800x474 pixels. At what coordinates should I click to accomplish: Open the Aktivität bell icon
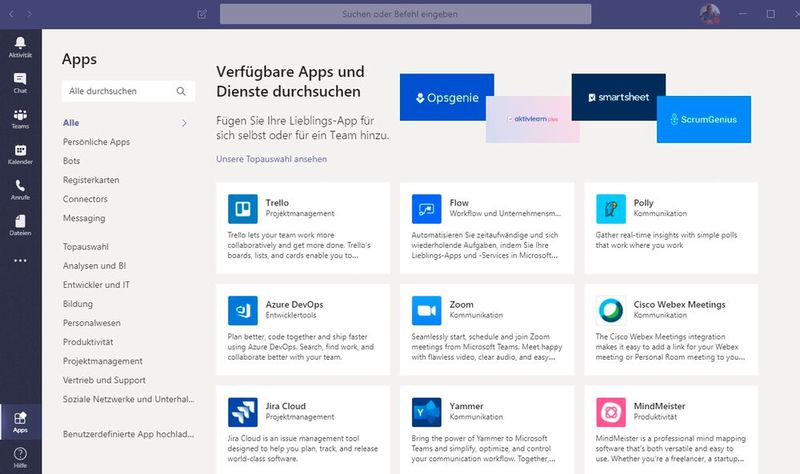(x=20, y=46)
